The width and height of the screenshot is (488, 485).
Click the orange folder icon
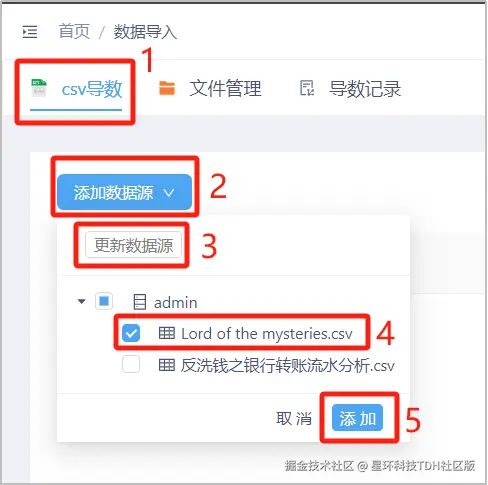[167, 88]
